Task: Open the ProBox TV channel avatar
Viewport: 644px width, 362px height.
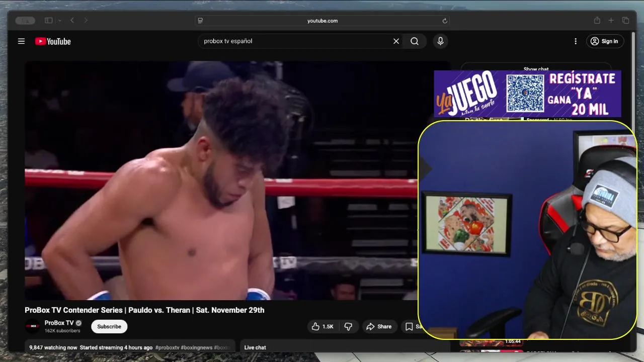Action: [x=32, y=326]
